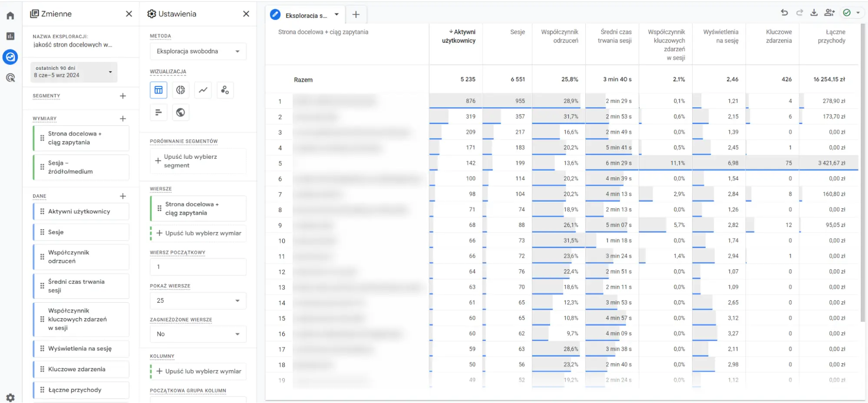
Task: Add a new dimension in the Wymiary section
Action: (123, 118)
